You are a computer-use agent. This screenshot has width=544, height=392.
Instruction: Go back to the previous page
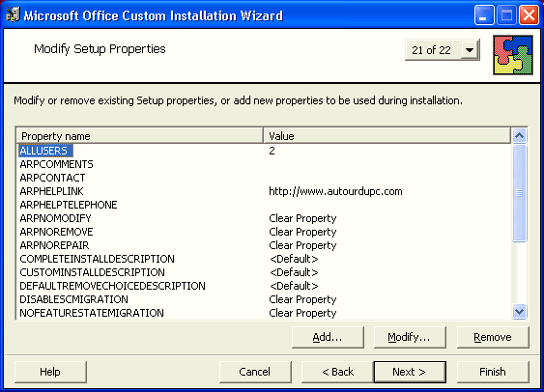(x=337, y=372)
